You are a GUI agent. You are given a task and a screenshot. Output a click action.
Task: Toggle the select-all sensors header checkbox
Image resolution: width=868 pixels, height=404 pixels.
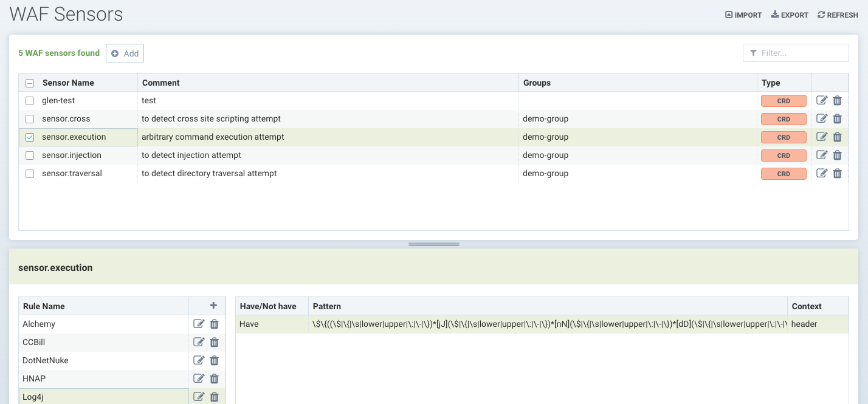tap(30, 83)
